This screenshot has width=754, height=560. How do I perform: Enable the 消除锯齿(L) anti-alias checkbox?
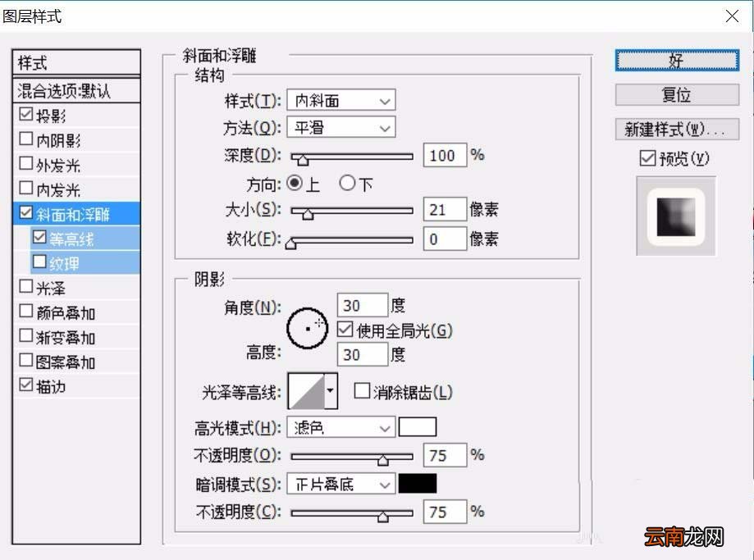362,390
